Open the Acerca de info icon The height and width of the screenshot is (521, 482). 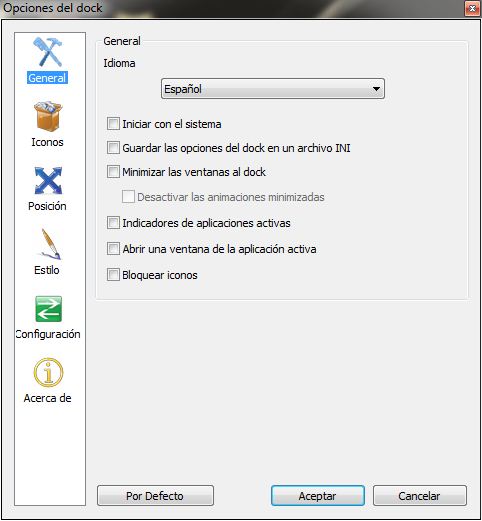tap(48, 372)
